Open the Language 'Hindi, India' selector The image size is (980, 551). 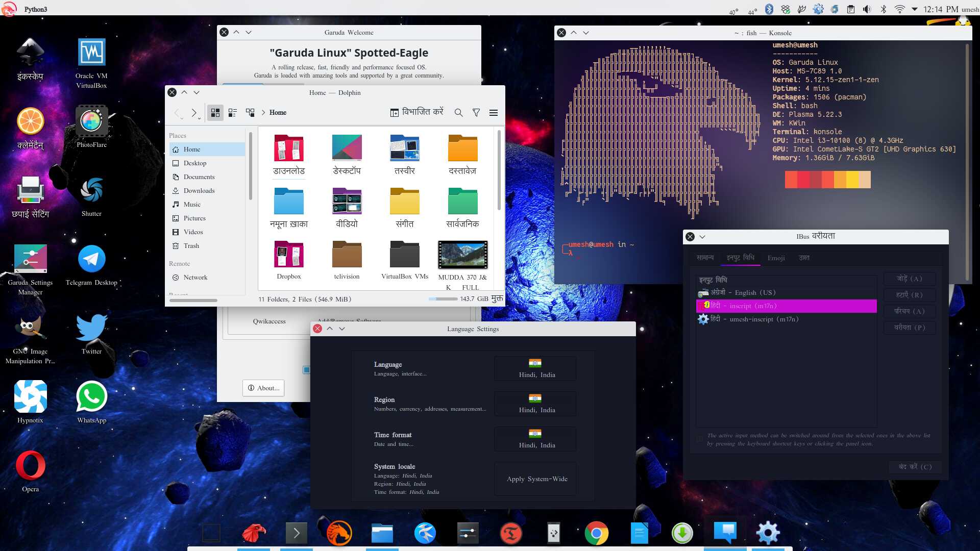pyautogui.click(x=535, y=368)
